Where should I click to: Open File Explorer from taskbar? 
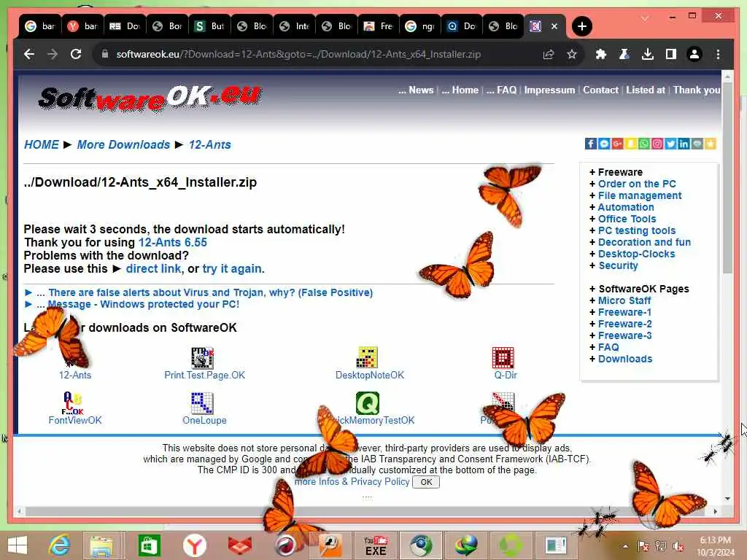click(101, 545)
